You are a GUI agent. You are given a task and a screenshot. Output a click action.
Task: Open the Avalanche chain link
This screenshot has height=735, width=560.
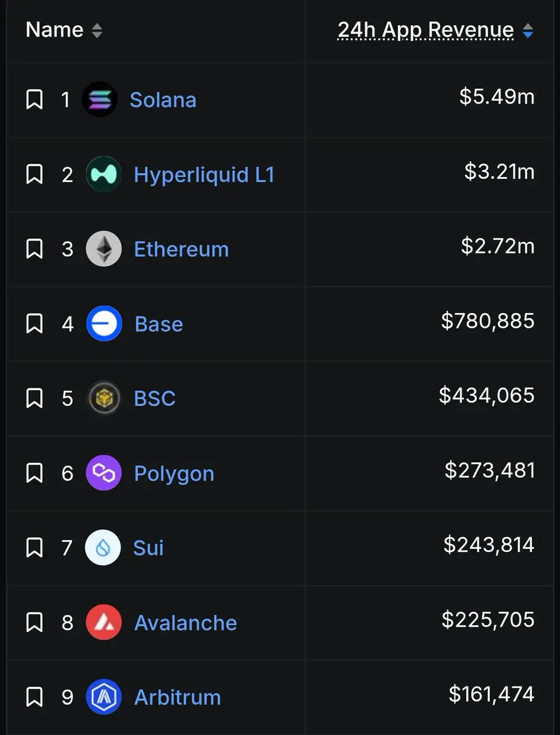click(185, 623)
